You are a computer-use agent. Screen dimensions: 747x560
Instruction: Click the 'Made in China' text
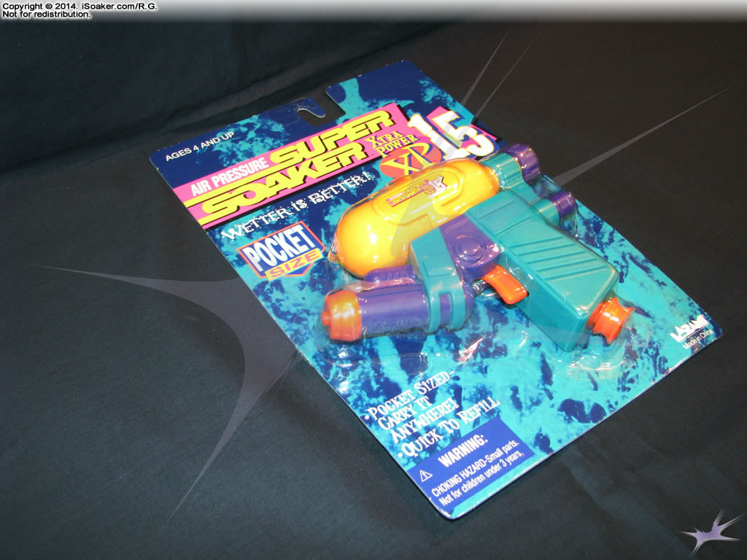point(699,338)
